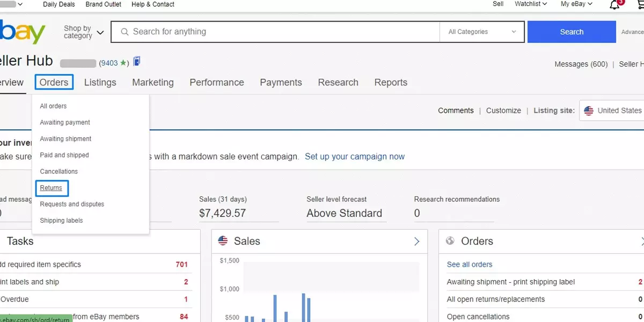Open the Brand Outlet link
This screenshot has height=322, width=644.
pyautogui.click(x=104, y=4)
